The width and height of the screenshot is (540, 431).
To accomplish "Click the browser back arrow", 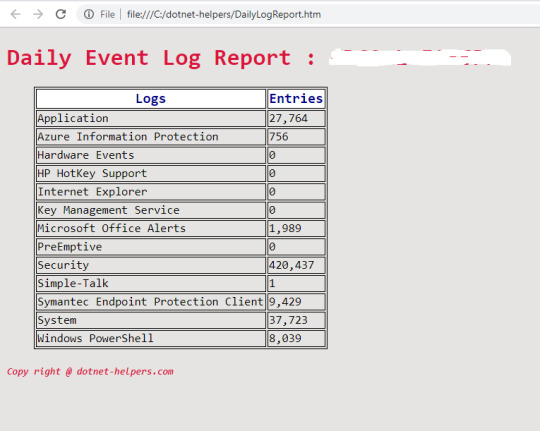I will 15,14.
